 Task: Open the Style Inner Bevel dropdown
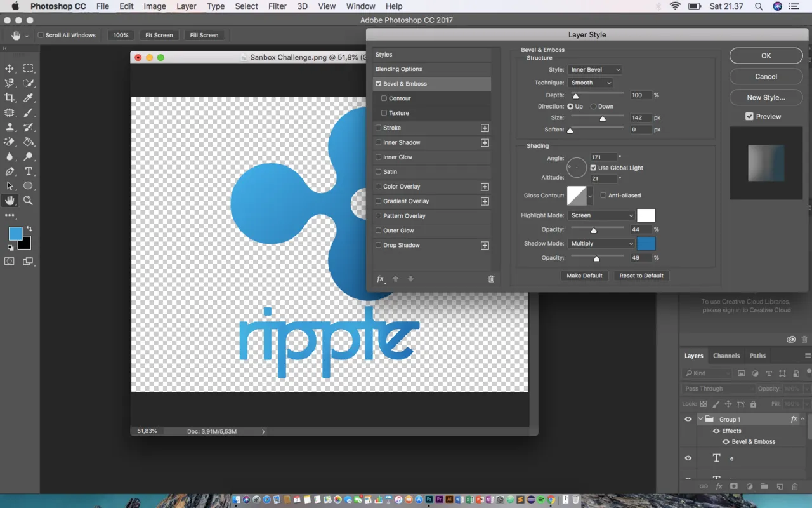click(594, 70)
